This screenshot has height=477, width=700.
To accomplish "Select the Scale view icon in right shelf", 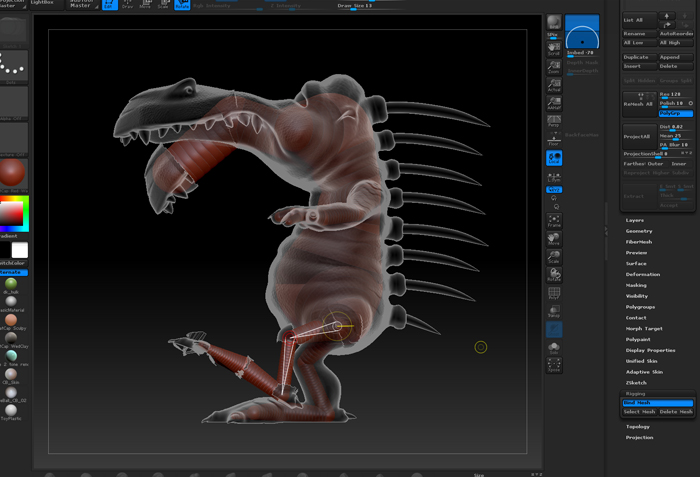I will pos(554,257).
